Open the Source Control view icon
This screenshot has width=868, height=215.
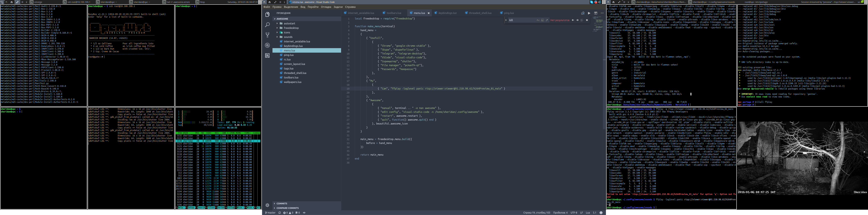point(267,35)
